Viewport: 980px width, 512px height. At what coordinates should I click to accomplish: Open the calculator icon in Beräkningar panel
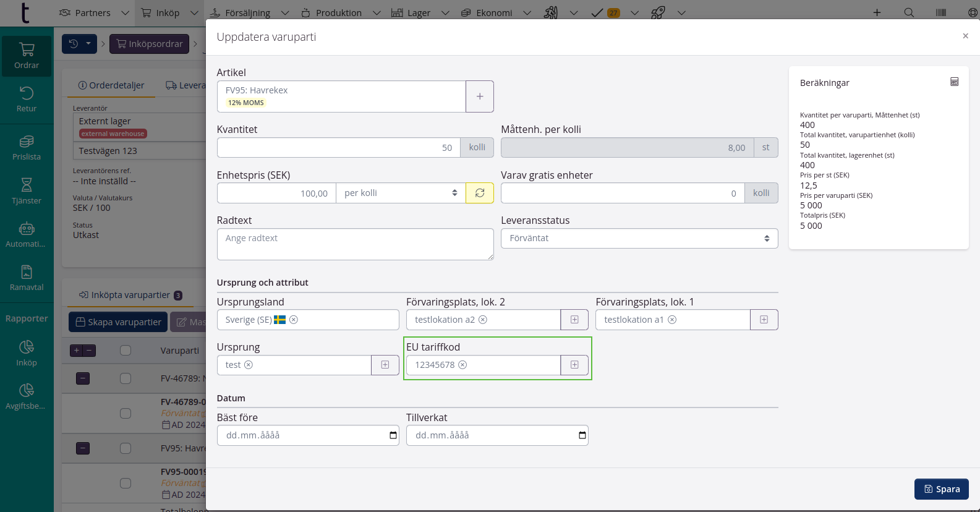954,82
